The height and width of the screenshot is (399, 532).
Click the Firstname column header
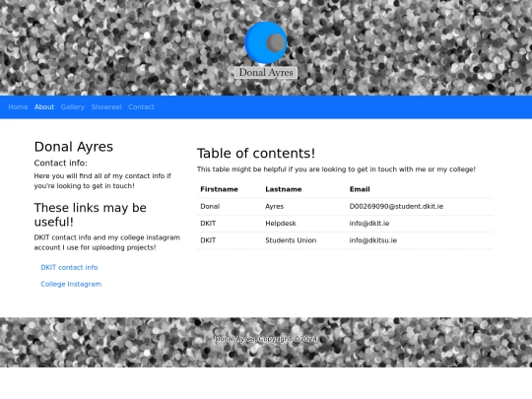click(219, 189)
